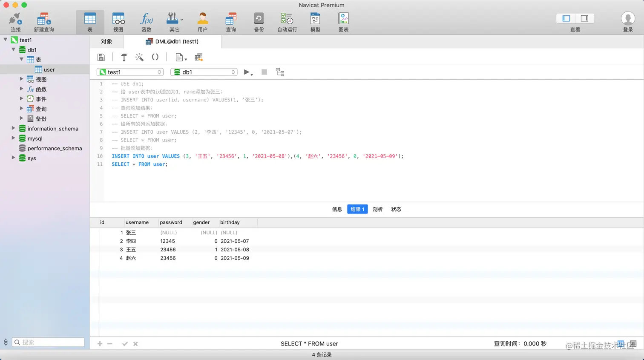Open the db1 database dropdown
644x360 pixels.
204,72
